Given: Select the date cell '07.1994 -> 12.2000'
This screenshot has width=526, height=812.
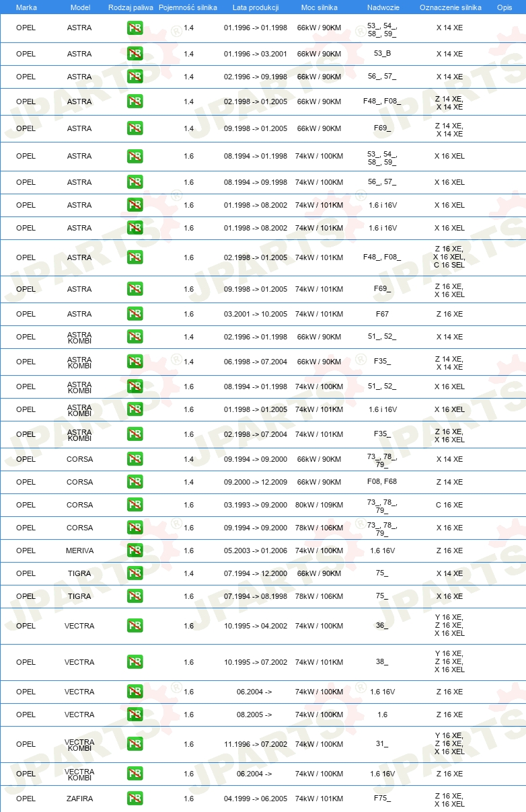Looking at the screenshot, I should 256,573.
